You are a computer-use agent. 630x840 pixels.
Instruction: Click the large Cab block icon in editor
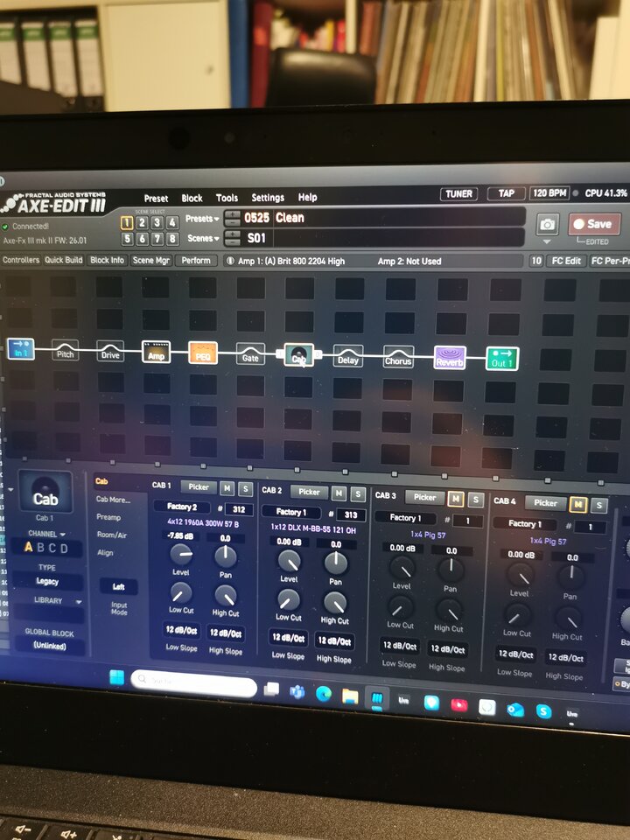click(45, 493)
